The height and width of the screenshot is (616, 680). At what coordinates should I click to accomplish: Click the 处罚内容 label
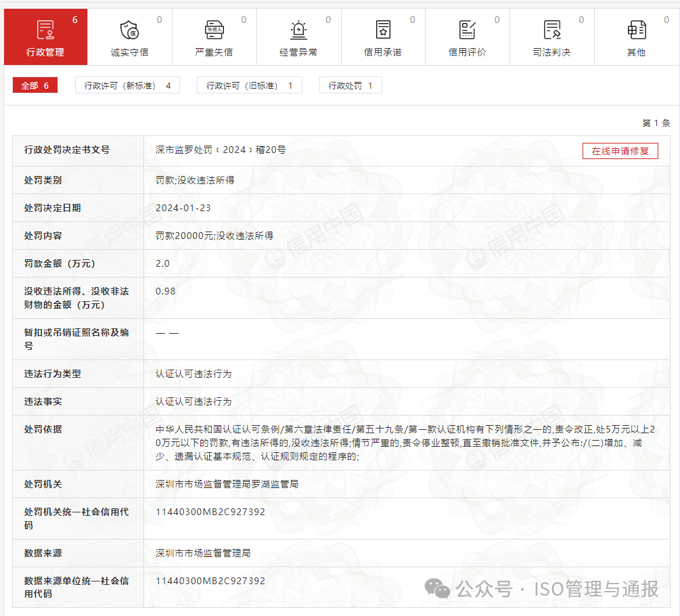tap(43, 236)
